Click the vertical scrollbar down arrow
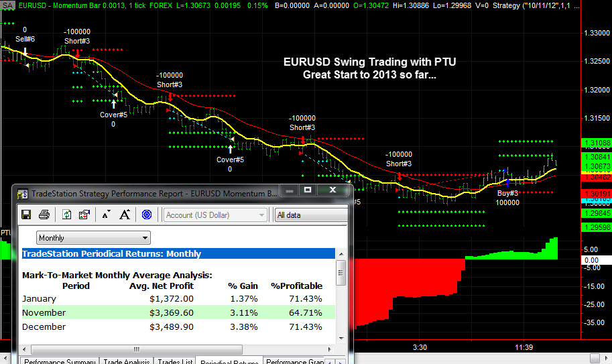 coord(341,337)
